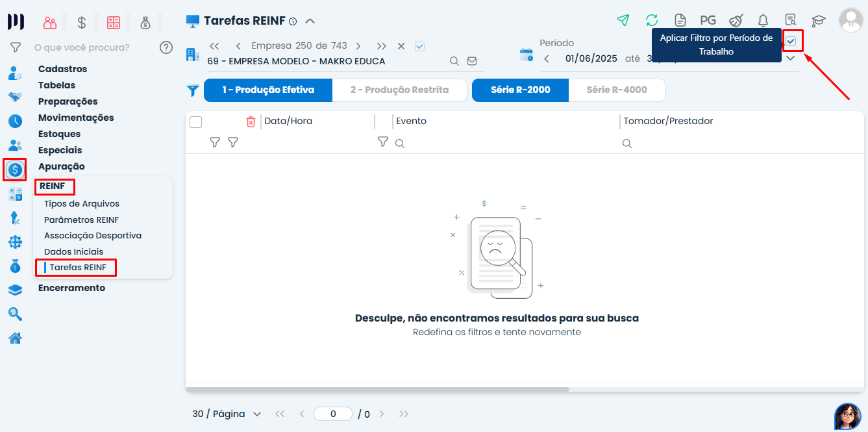Viewport: 868px width, 432px height.
Task: Click the document search icon
Action: (x=791, y=20)
